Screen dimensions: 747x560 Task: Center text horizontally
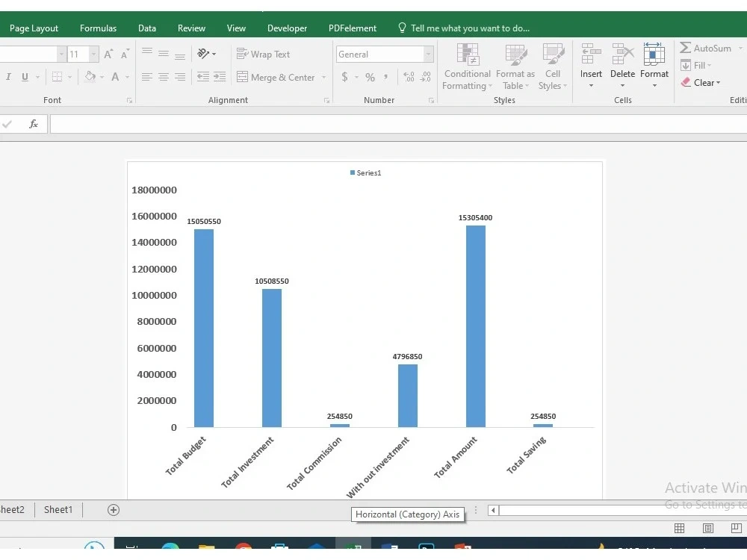(164, 77)
